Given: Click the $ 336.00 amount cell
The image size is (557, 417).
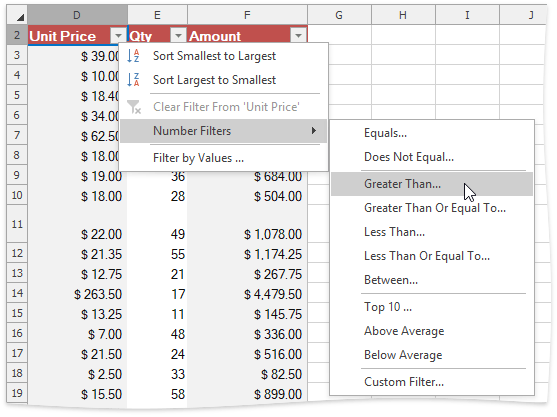Looking at the screenshot, I should [247, 334].
